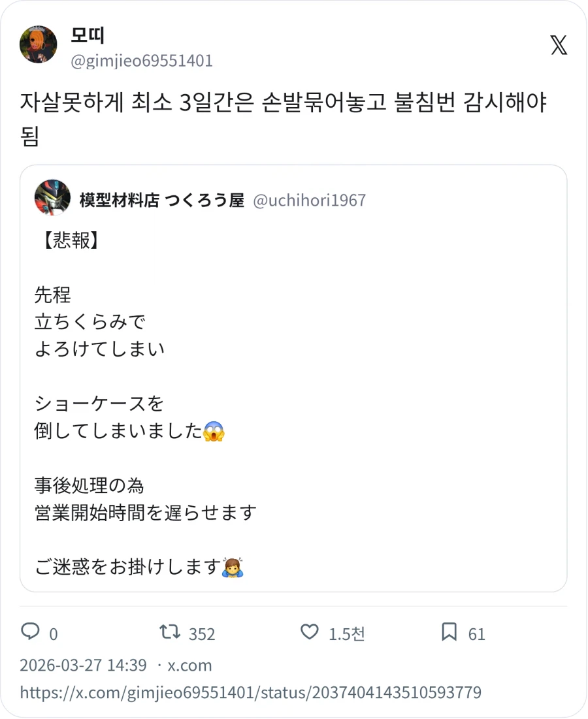The height and width of the screenshot is (719, 588).
Task: Click the reply count showing 0
Action: pyautogui.click(x=52, y=633)
